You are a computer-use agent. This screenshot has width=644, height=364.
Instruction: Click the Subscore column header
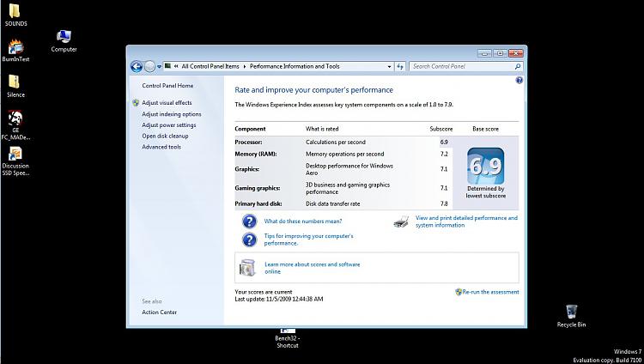point(441,129)
